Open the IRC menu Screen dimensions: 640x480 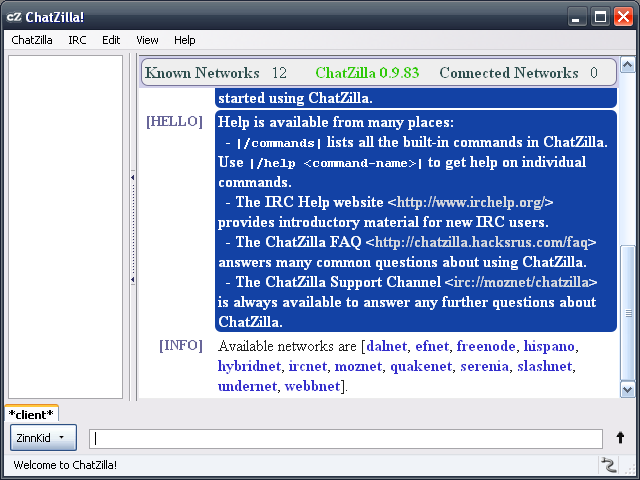[x=77, y=40]
